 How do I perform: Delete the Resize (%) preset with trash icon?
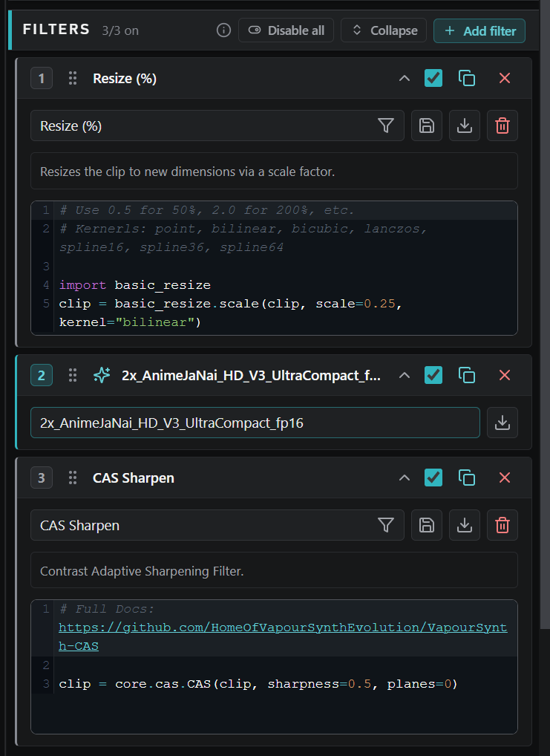pos(502,126)
